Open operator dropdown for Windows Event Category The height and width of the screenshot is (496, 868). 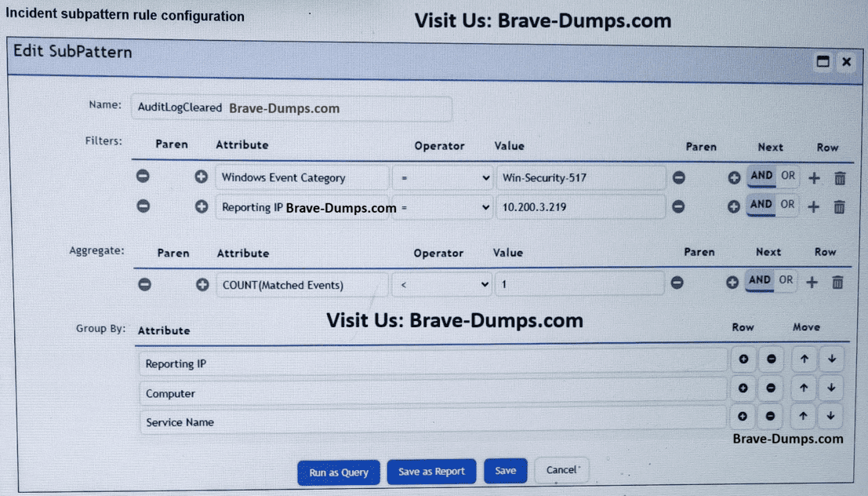443,178
